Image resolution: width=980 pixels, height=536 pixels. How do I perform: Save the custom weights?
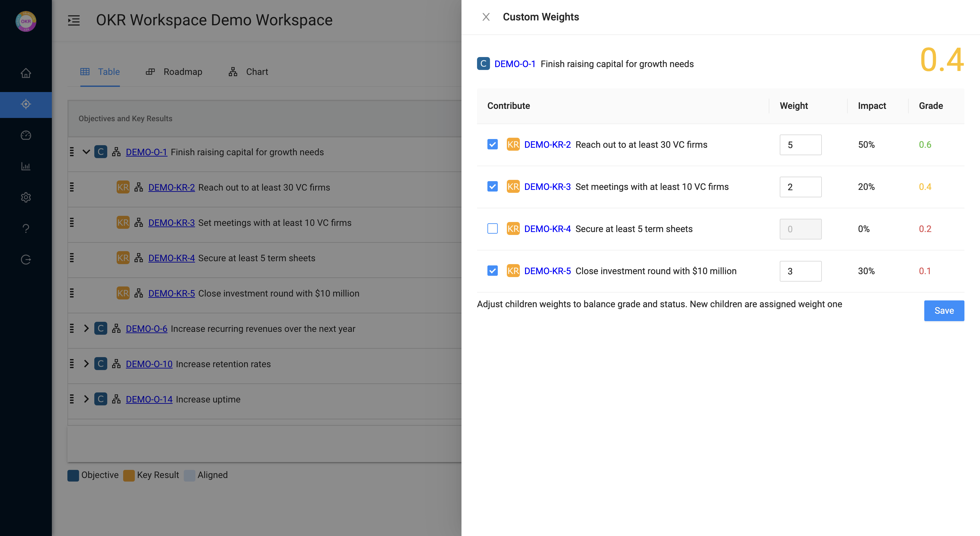(943, 311)
